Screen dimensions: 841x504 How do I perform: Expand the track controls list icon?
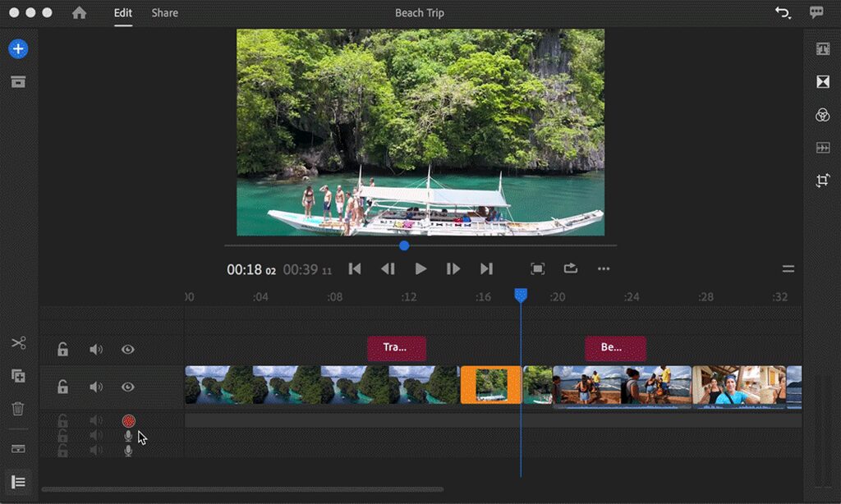tap(18, 482)
